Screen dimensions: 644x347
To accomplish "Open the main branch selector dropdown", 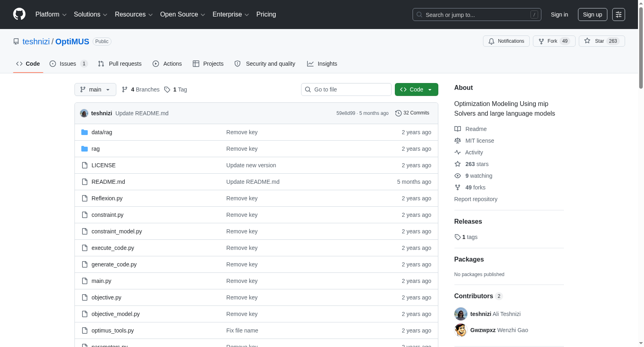I will coord(95,89).
